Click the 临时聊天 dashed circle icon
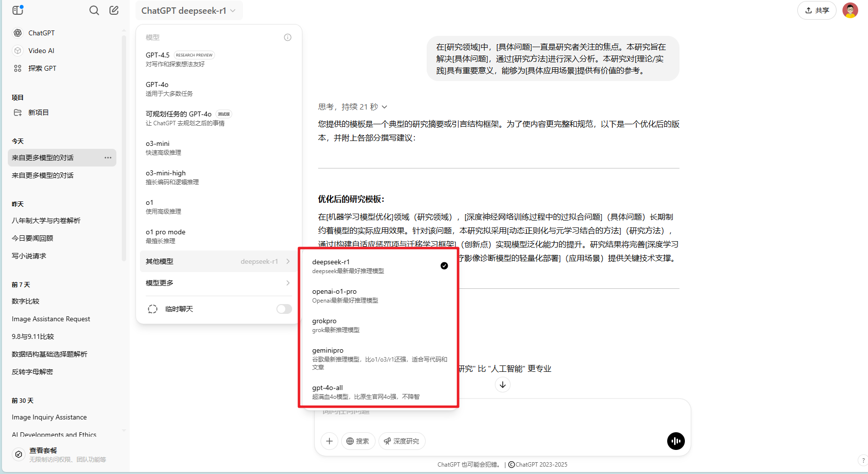The image size is (868, 474). pos(153,309)
